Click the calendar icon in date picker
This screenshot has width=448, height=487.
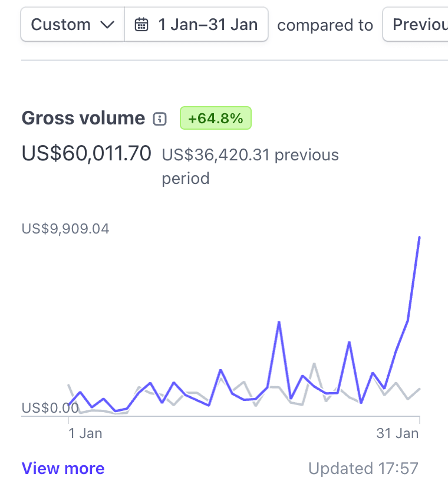pos(141,25)
